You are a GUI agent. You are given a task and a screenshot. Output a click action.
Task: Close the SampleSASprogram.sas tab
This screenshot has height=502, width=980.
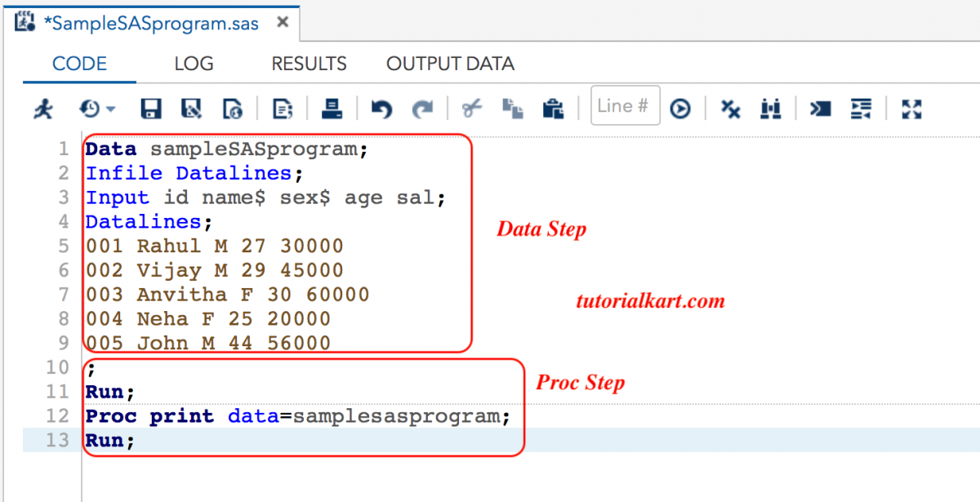pos(282,24)
